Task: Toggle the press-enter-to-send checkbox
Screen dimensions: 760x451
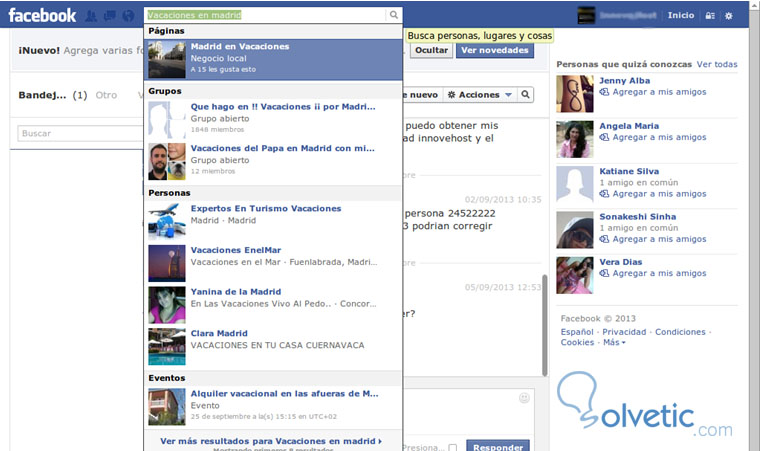Action: (x=452, y=448)
